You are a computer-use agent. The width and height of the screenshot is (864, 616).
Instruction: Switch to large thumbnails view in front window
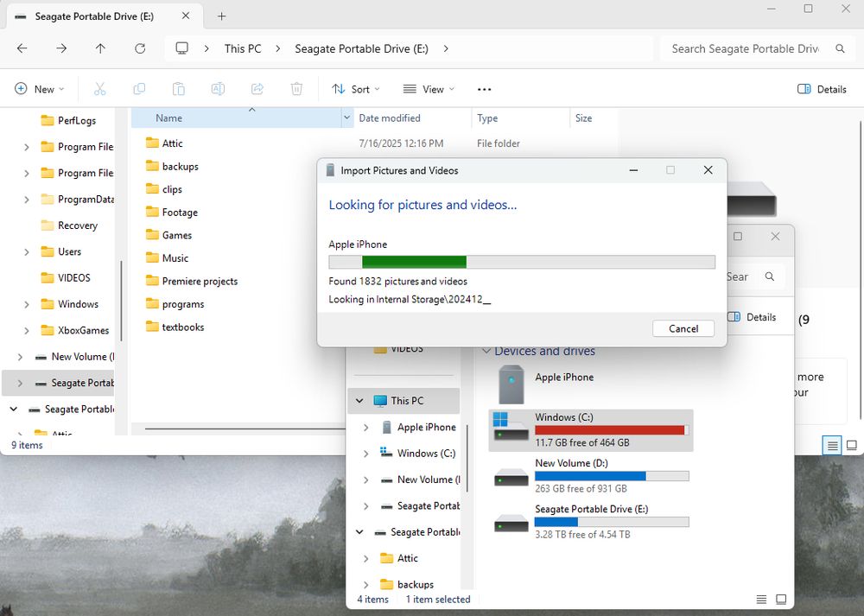[x=851, y=445]
